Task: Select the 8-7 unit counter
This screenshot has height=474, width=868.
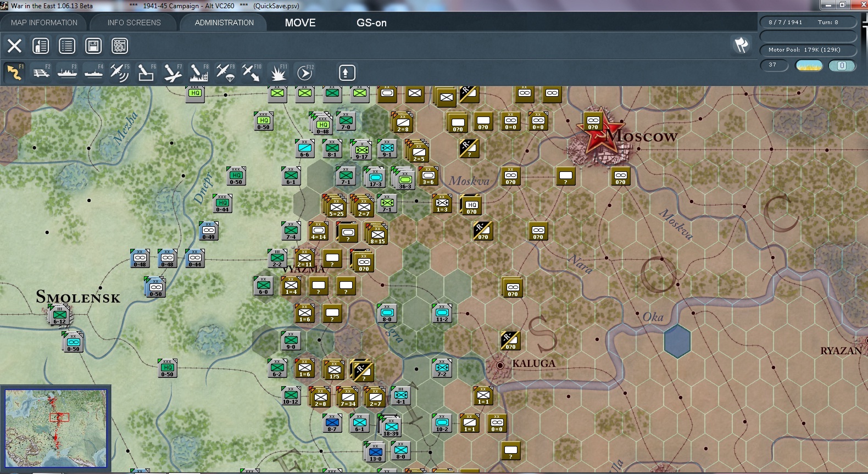Action: point(332,423)
